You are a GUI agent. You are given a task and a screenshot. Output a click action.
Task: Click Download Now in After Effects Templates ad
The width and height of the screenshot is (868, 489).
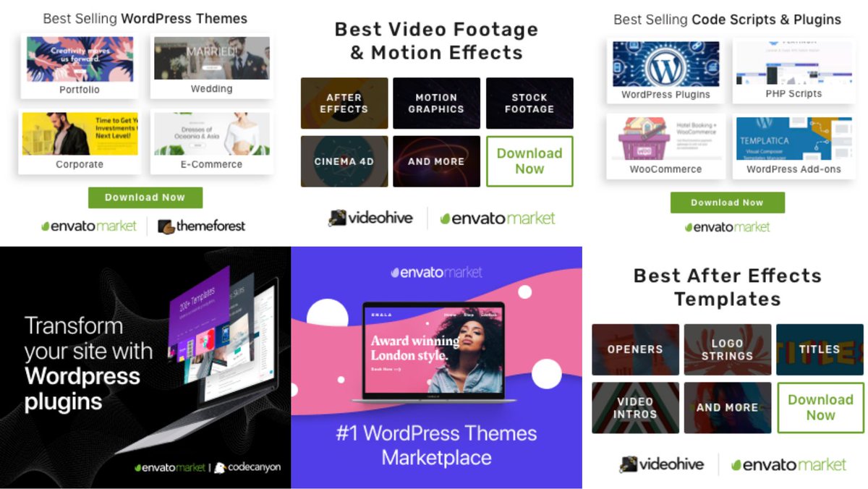(x=820, y=408)
